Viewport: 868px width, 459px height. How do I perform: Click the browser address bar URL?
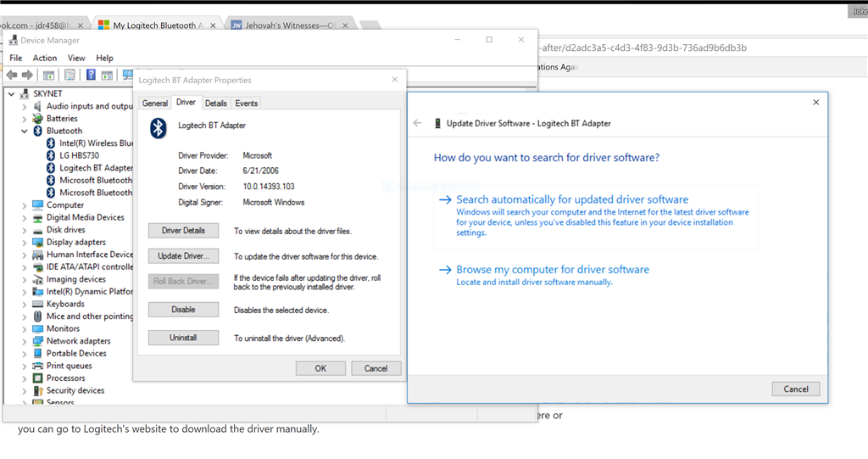(643, 48)
